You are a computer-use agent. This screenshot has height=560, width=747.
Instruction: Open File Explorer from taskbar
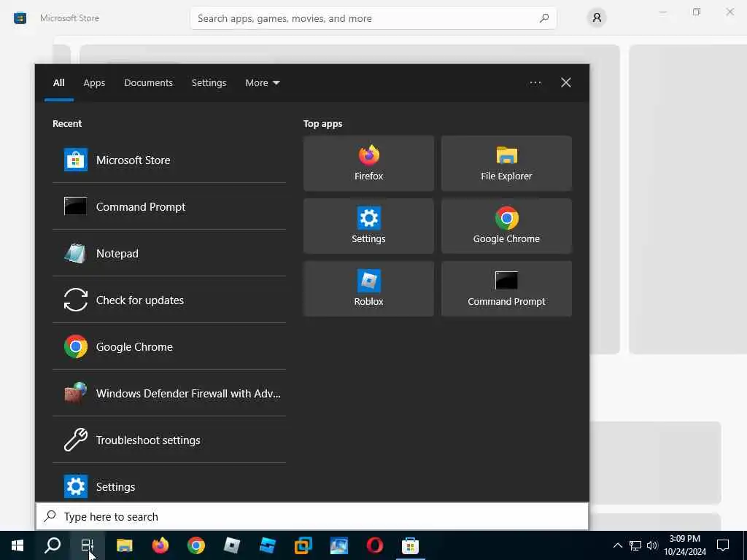pyautogui.click(x=124, y=545)
